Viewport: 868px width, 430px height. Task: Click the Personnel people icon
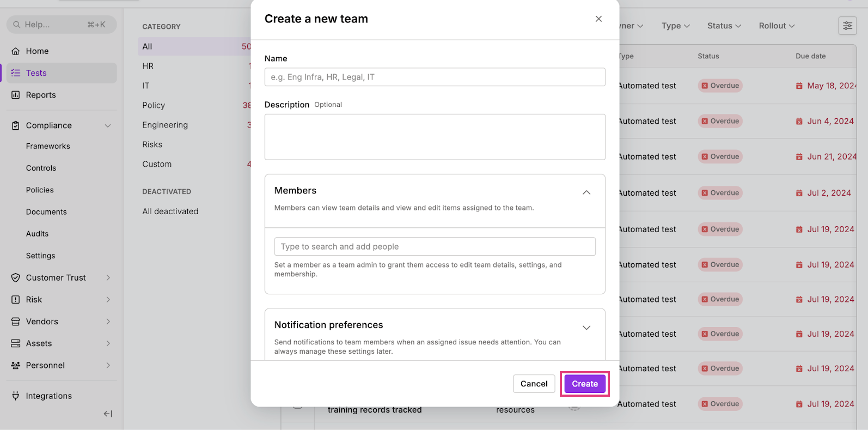(16, 366)
